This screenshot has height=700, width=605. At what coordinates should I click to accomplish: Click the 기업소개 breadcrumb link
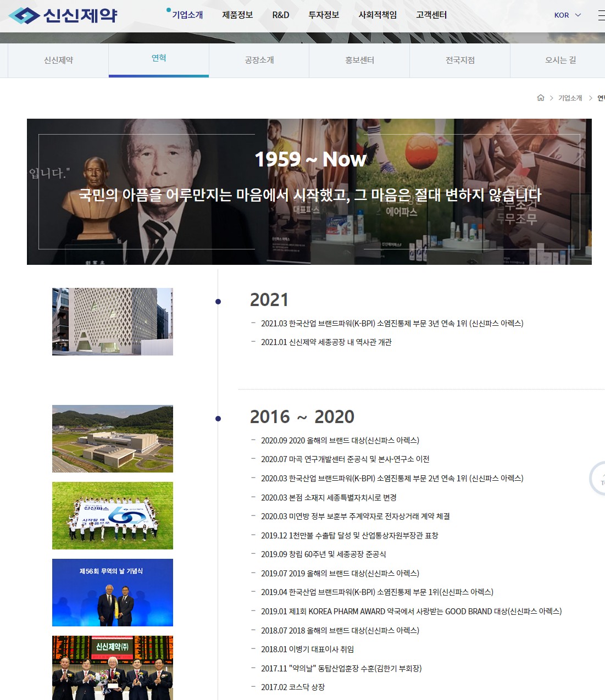[x=570, y=98]
